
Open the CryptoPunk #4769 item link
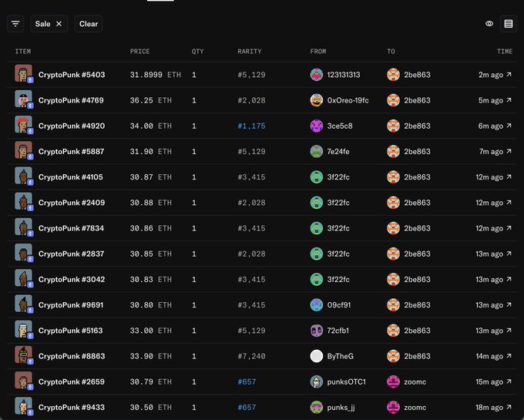pyautogui.click(x=71, y=100)
